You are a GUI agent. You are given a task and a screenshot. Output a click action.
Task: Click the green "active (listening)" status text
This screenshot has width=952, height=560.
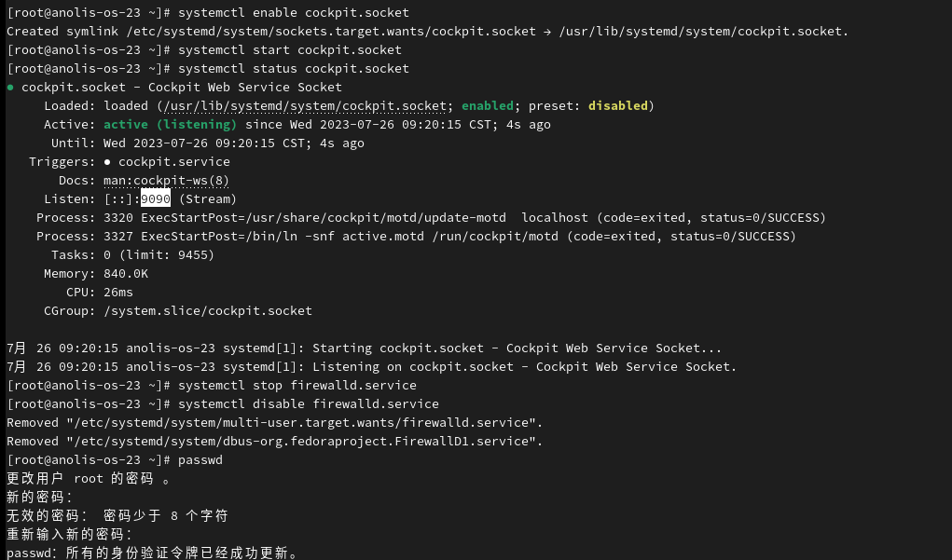tap(170, 125)
